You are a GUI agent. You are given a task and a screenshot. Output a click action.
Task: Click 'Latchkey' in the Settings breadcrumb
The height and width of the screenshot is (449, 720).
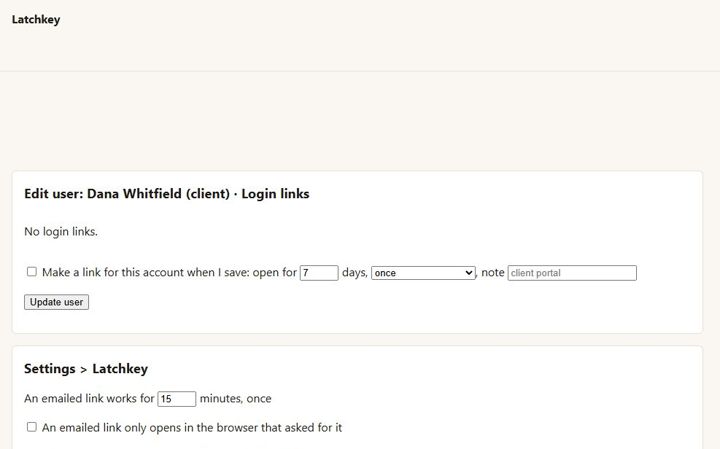coord(120,369)
